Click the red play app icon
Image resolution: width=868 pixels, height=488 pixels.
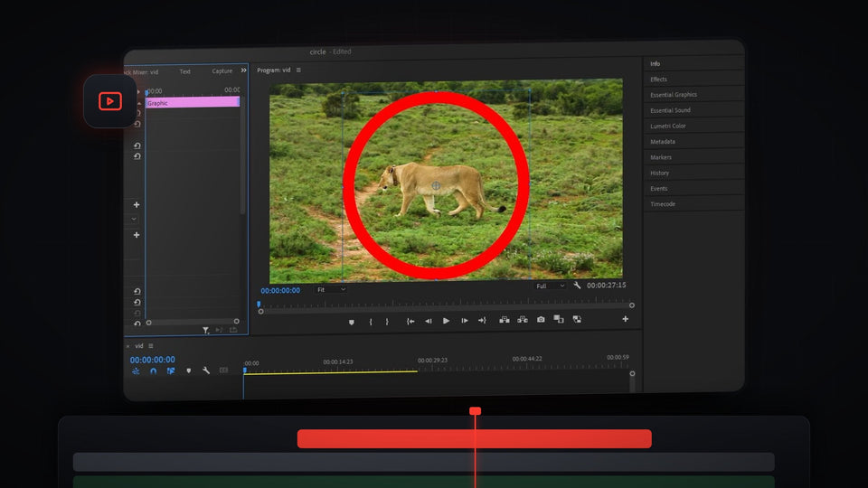109,101
